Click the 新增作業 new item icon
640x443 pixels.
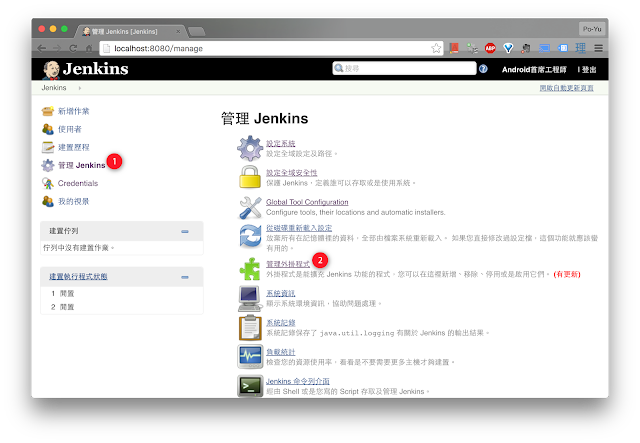(48, 111)
